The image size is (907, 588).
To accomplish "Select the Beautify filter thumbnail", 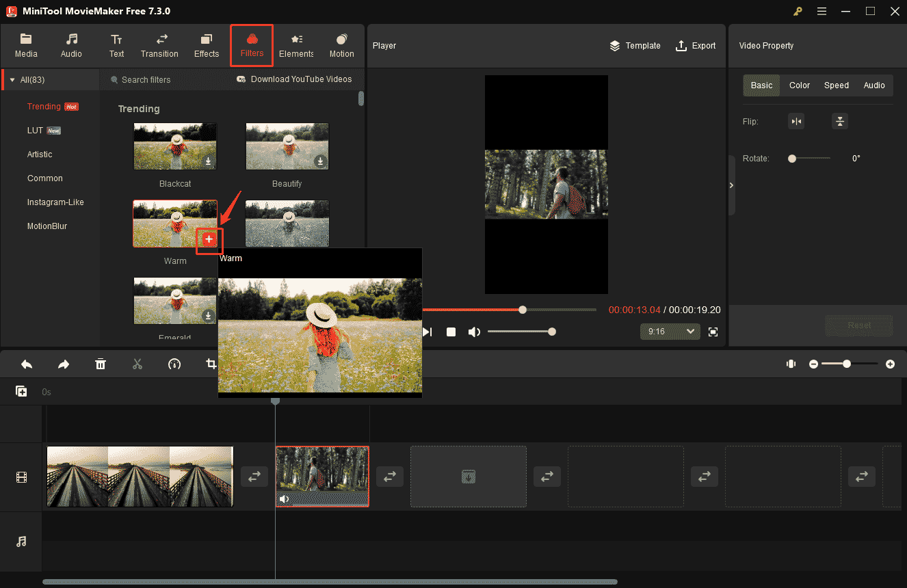I will 287,146.
